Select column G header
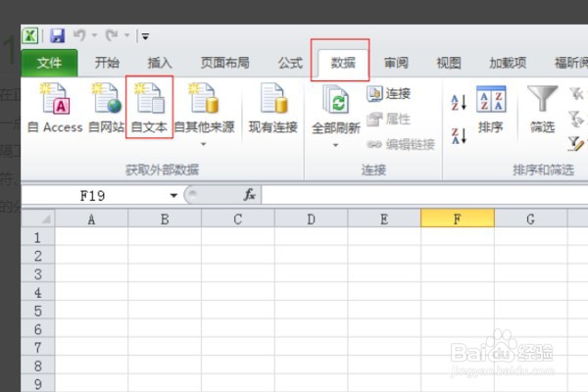 530,220
